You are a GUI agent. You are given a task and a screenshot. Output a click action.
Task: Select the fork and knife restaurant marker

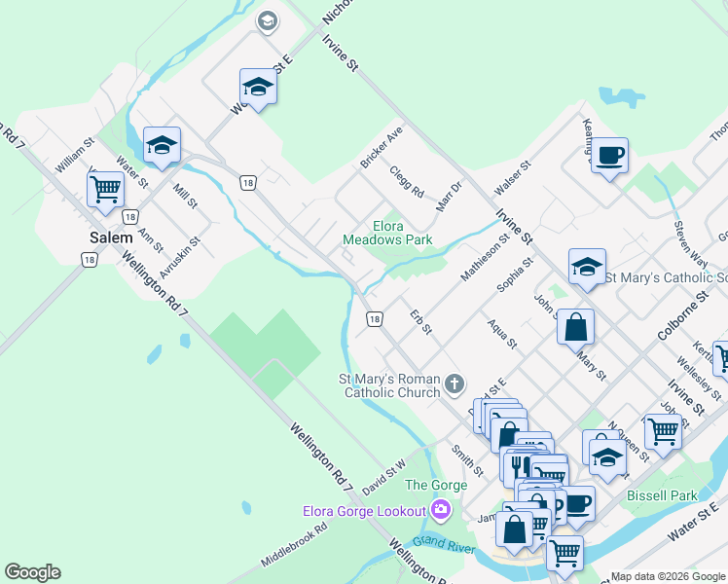(518, 465)
